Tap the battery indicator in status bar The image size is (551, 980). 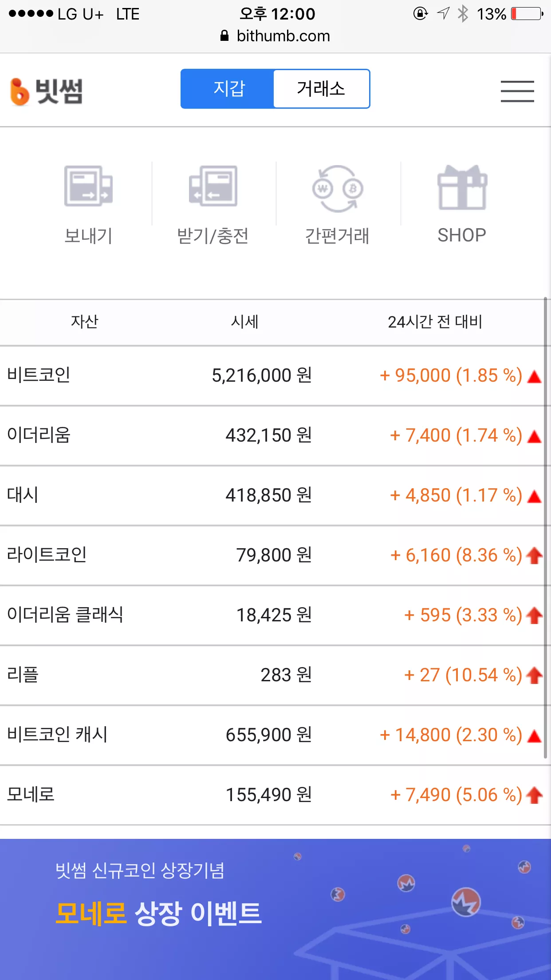tap(527, 14)
